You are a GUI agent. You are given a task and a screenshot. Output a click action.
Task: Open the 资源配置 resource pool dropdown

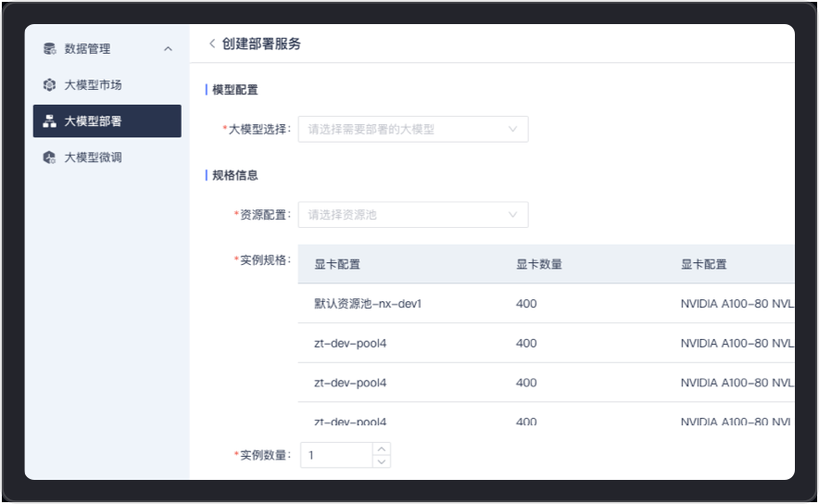412,215
